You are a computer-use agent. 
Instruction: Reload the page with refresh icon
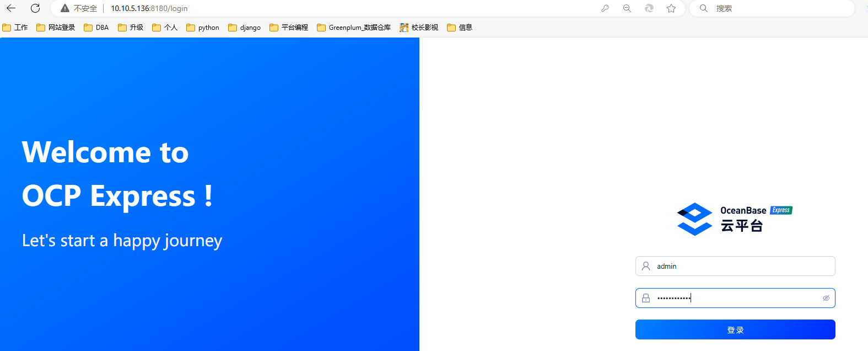coord(35,8)
